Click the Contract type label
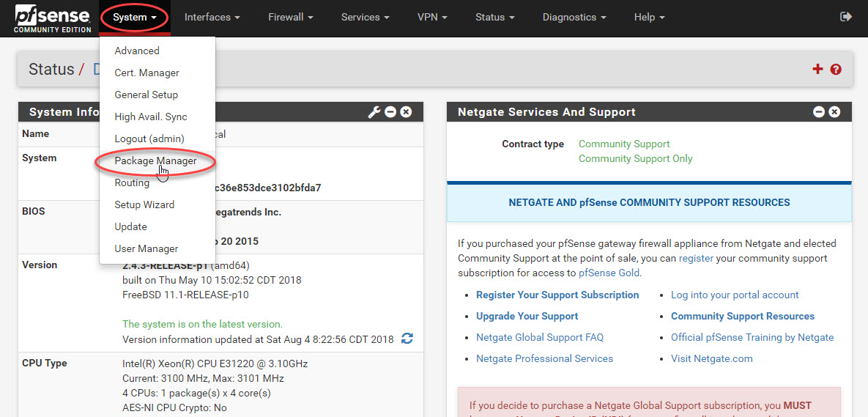 (533, 144)
